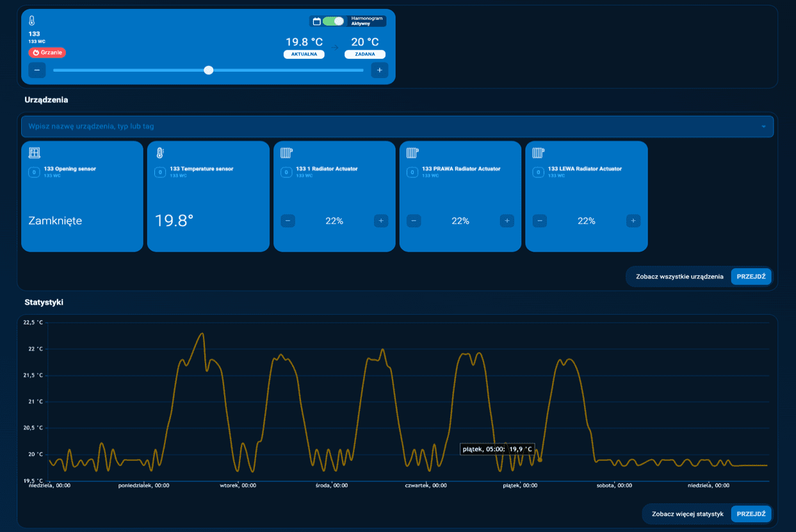Click the window icon on Opening sensor card
Screen dimensions: 796x532
pyautogui.click(x=35, y=153)
